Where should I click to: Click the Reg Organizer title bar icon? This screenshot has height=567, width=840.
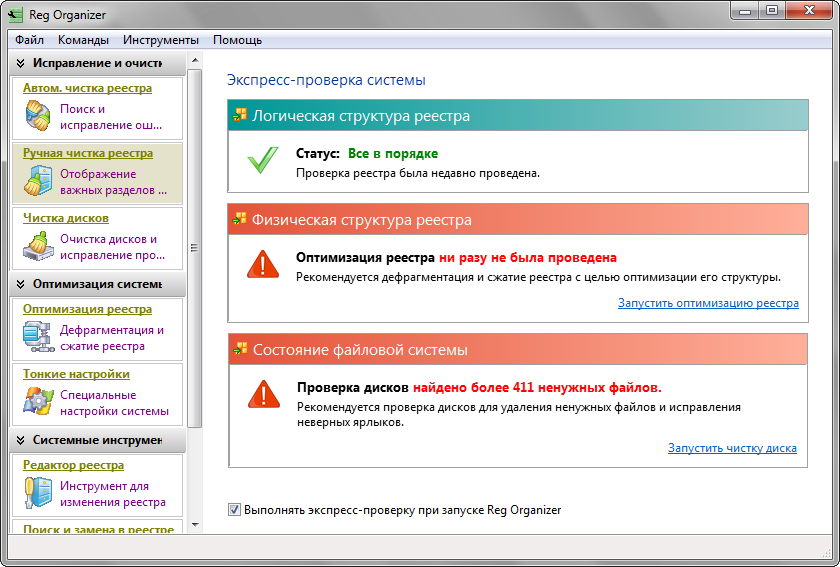tap(15, 14)
